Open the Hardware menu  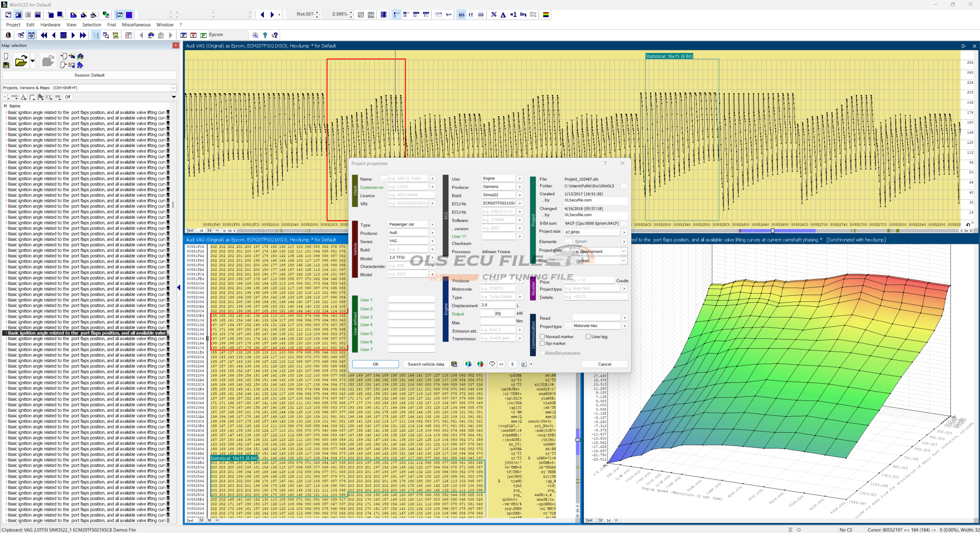tap(51, 25)
